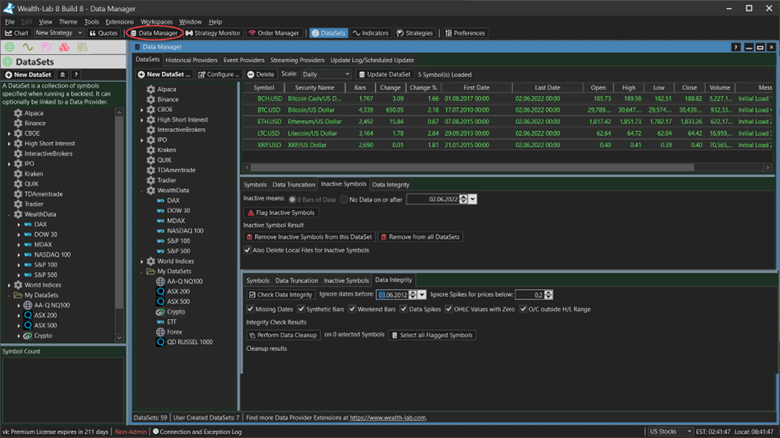Click the Update DataSet button

click(x=384, y=74)
